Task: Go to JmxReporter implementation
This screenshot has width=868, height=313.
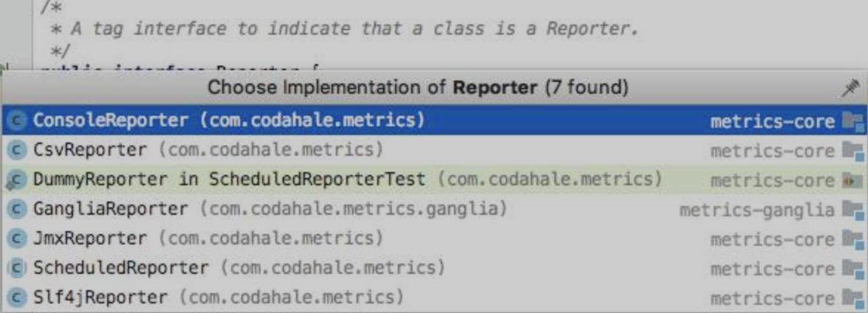Action: coord(90,238)
